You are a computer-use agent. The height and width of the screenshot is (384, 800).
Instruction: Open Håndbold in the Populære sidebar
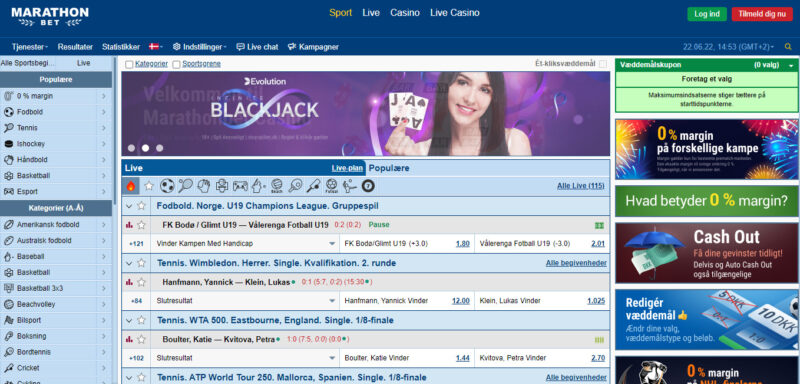(56, 160)
